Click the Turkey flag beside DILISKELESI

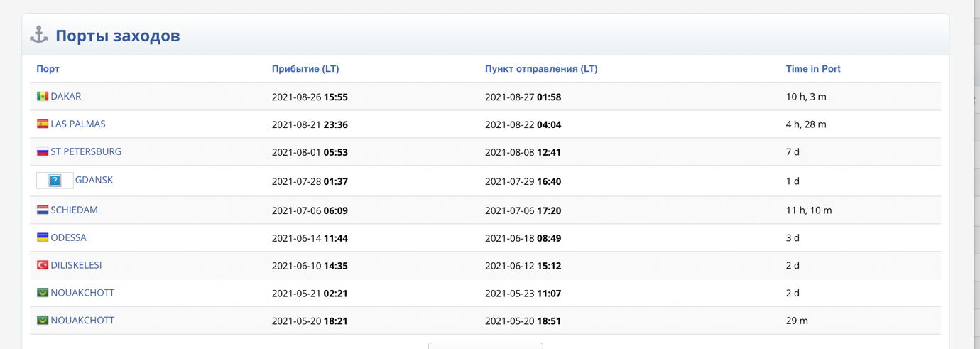pyautogui.click(x=43, y=265)
